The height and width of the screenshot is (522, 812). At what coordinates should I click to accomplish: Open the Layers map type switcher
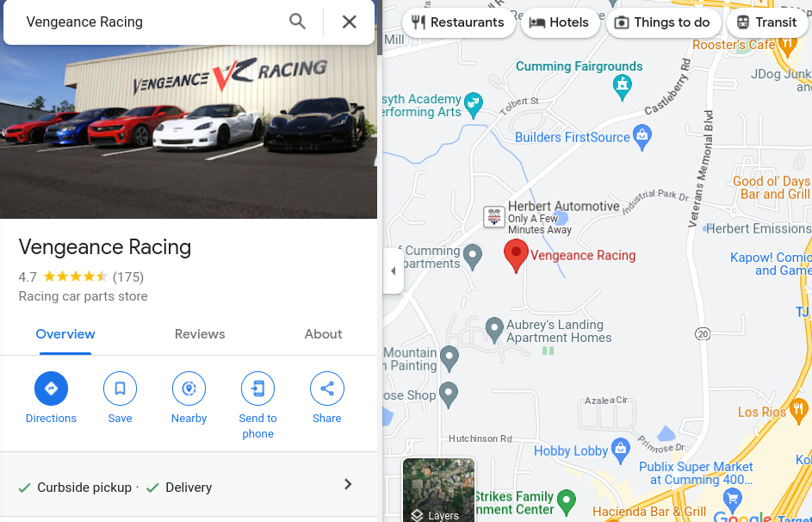(x=438, y=490)
